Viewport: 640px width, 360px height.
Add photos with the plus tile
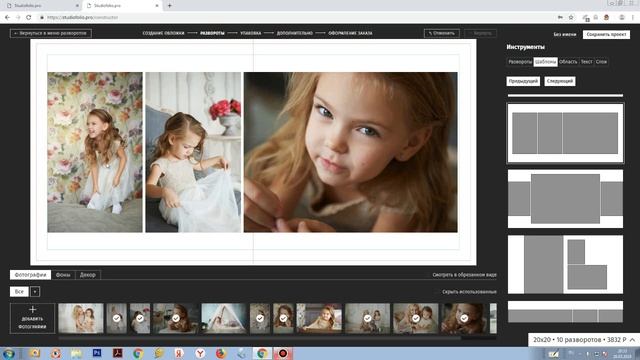(x=32, y=318)
